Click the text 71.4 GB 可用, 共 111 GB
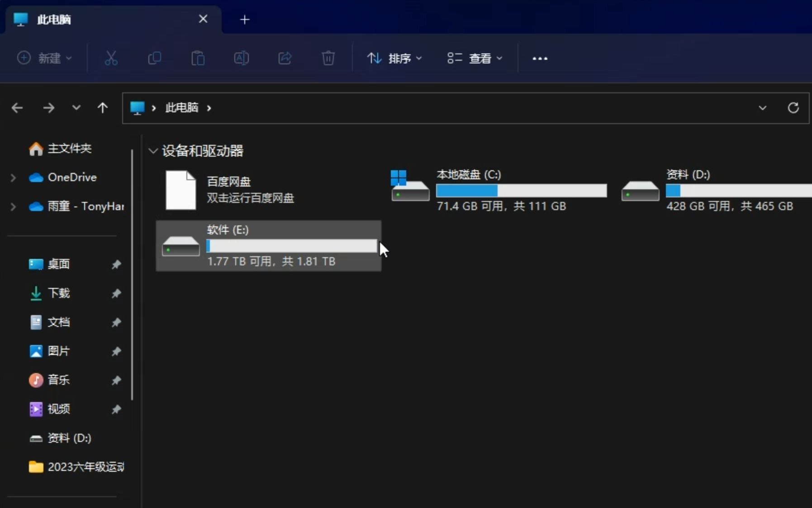 tap(501, 206)
